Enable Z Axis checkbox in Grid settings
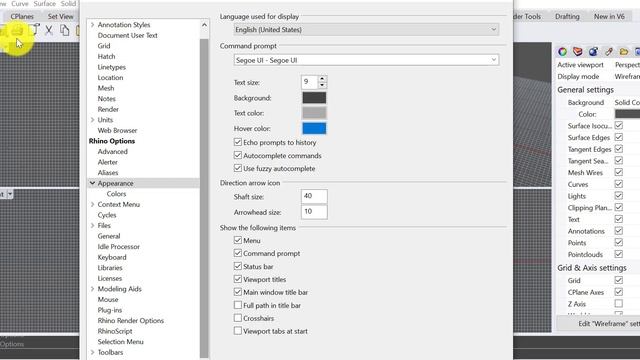The height and width of the screenshot is (360, 640). [619, 303]
